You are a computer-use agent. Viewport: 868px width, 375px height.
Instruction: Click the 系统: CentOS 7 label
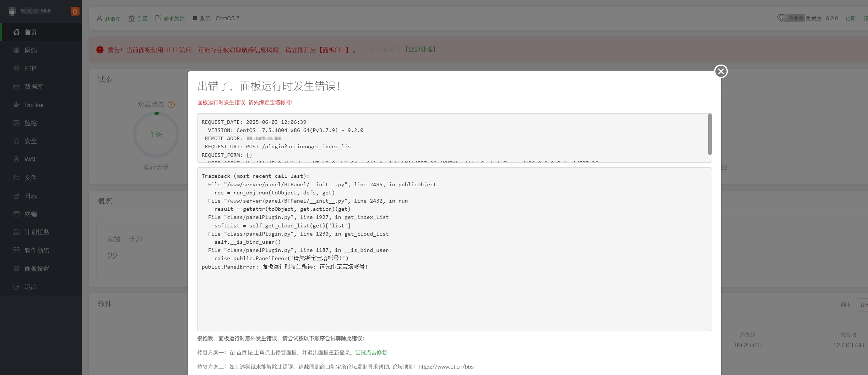pyautogui.click(x=219, y=18)
